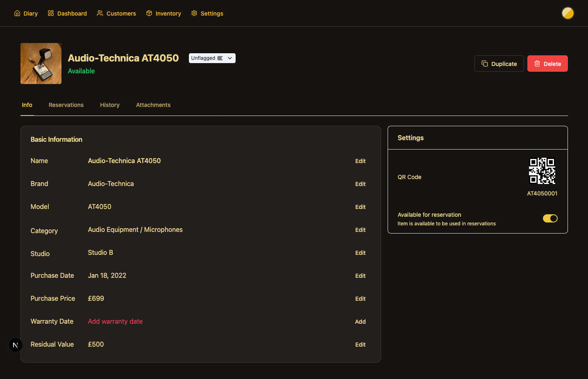Click the Inventory box icon
Image resolution: width=588 pixels, height=379 pixels.
pos(149,14)
